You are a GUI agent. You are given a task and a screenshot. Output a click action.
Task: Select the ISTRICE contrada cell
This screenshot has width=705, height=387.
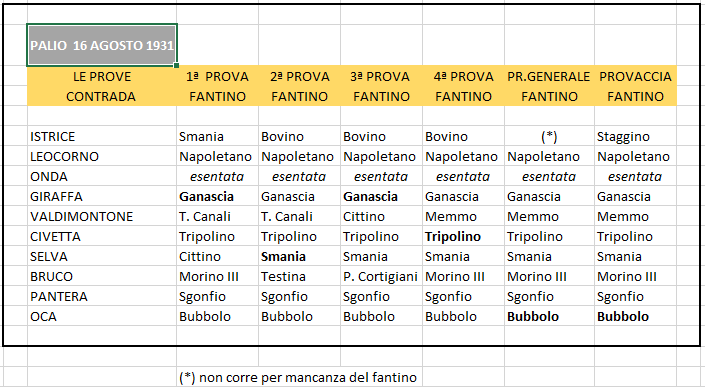pos(102,136)
